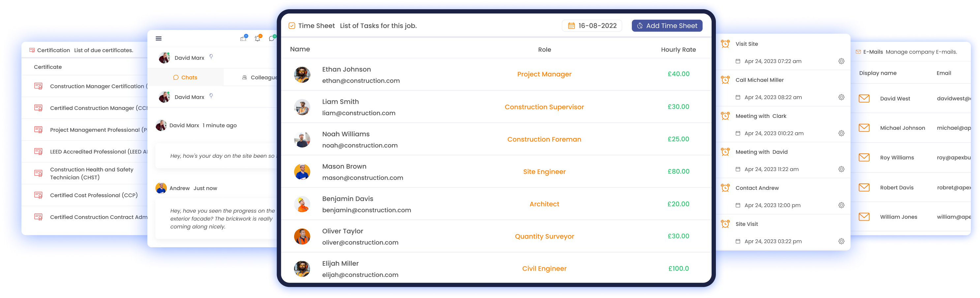
Task: Click the Time Sheet checkbox icon
Action: [292, 26]
